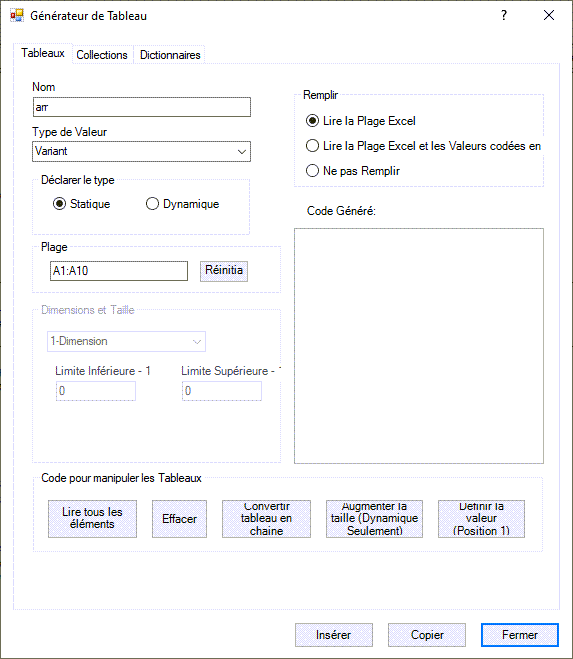
Task: Click the Insérer button
Action: (x=334, y=635)
